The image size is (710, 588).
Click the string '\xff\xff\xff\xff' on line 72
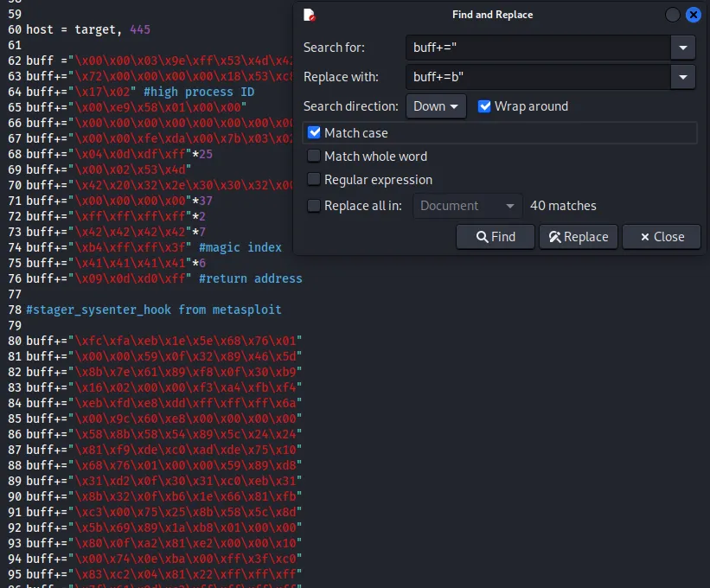(x=130, y=216)
